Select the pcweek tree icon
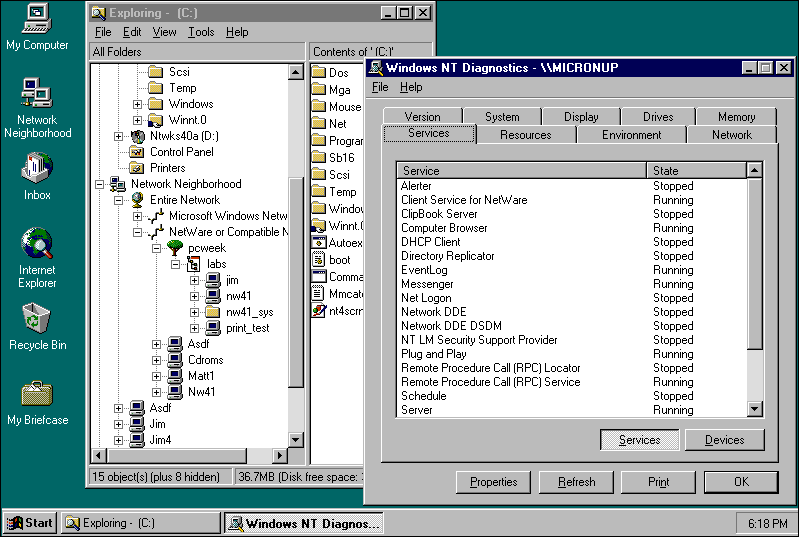 click(175, 248)
